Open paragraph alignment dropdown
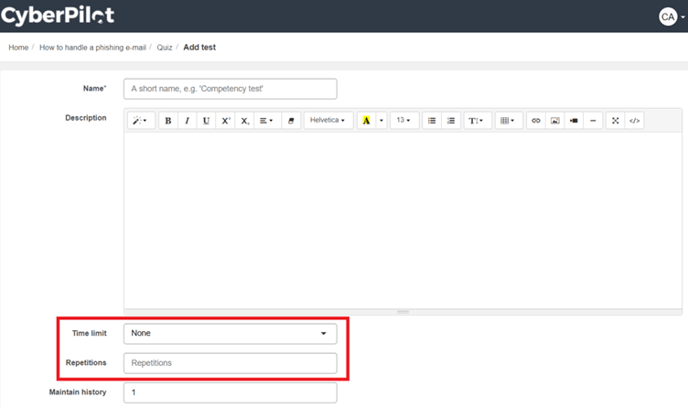The width and height of the screenshot is (688, 408). coord(266,121)
